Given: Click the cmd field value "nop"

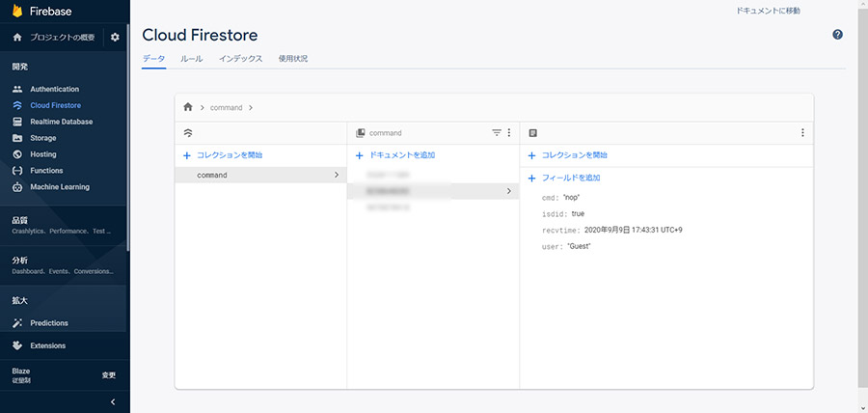Looking at the screenshot, I should (571, 198).
